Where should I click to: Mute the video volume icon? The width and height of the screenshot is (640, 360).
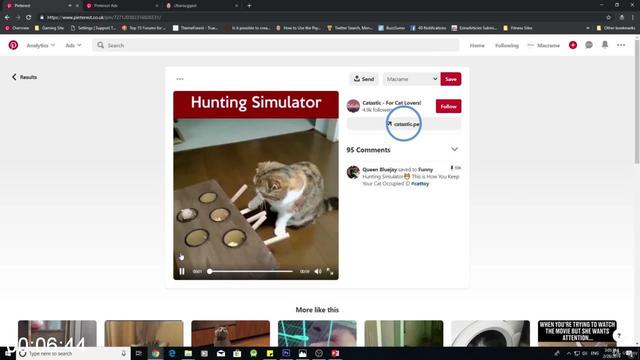(x=318, y=271)
